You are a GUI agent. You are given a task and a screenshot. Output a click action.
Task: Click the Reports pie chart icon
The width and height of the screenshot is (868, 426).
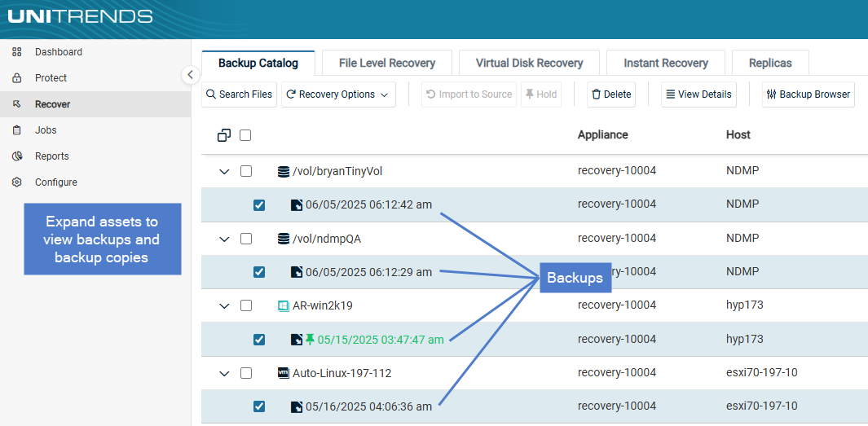(x=16, y=156)
